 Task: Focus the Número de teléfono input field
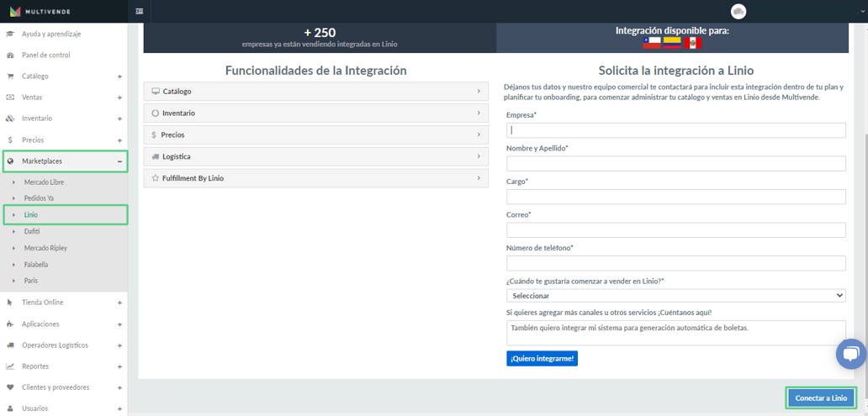click(676, 263)
